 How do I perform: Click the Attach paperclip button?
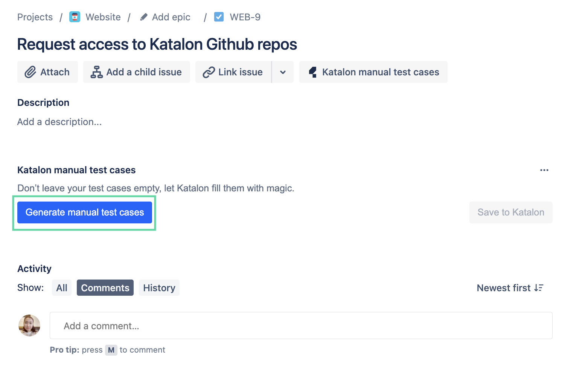point(47,72)
